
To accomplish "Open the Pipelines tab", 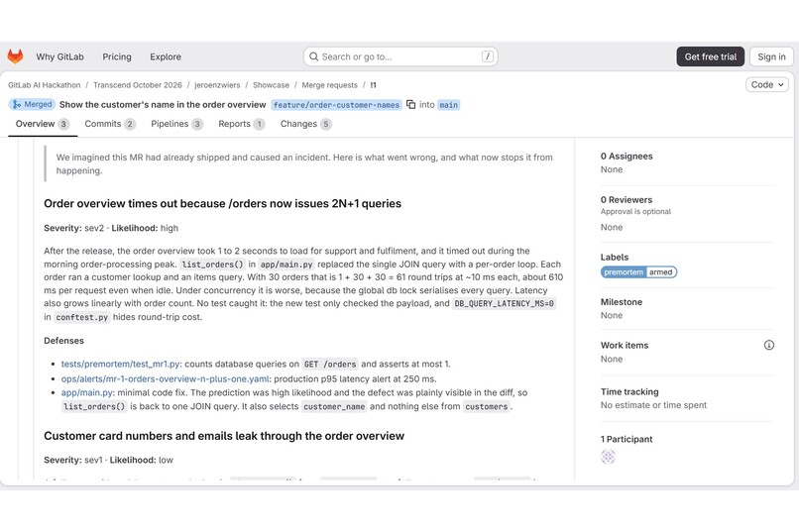I will [x=176, y=124].
